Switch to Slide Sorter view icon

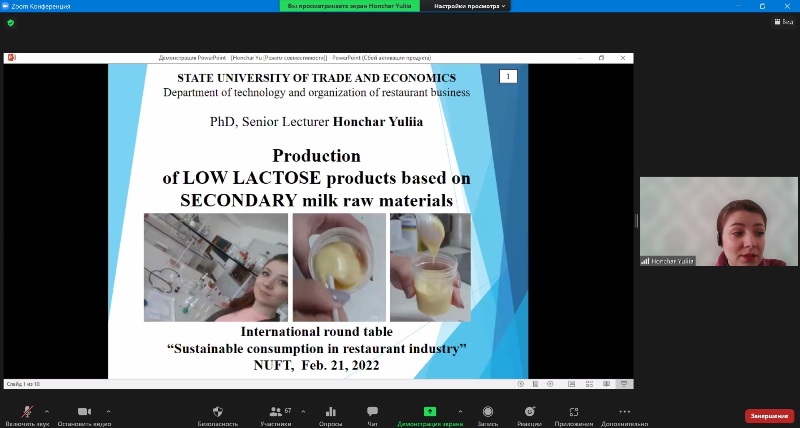[589, 384]
